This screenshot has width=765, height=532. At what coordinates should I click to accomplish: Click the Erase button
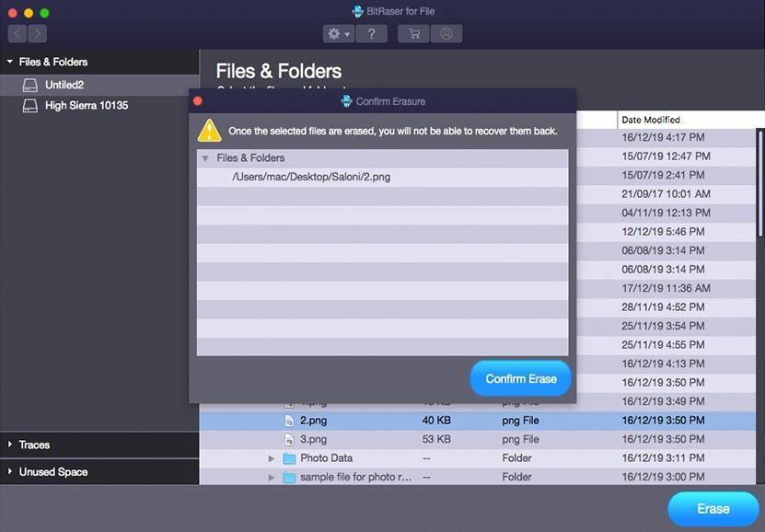pos(713,508)
